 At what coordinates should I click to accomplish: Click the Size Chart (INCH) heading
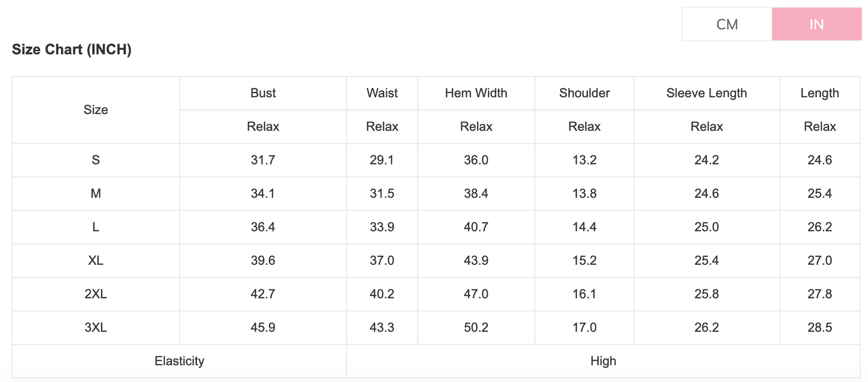coord(71,50)
